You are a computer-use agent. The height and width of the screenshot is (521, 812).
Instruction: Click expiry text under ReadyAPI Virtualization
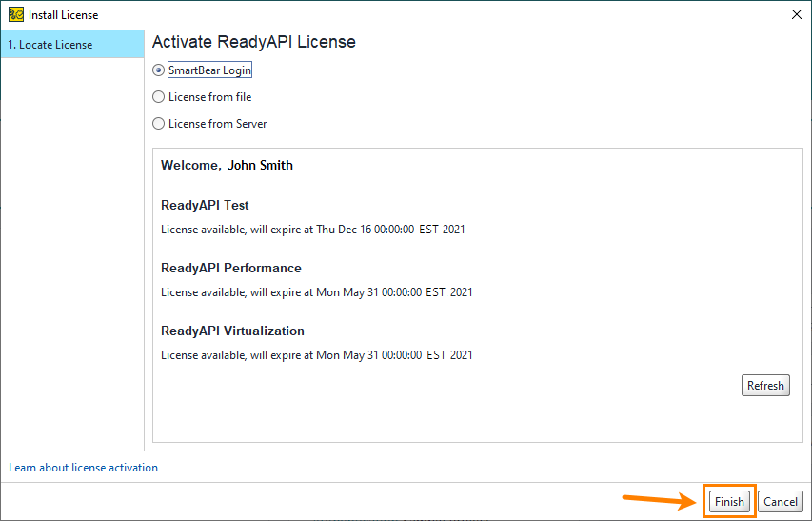pos(316,354)
